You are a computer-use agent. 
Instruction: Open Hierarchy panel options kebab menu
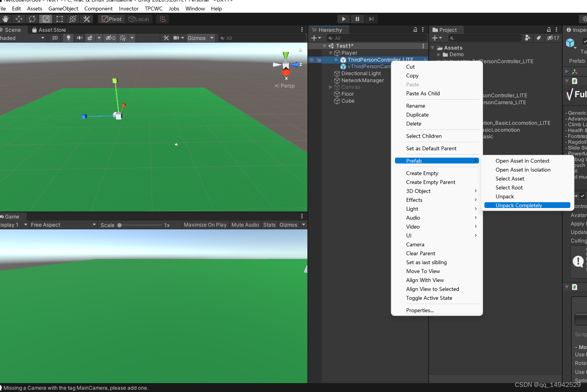point(423,29)
